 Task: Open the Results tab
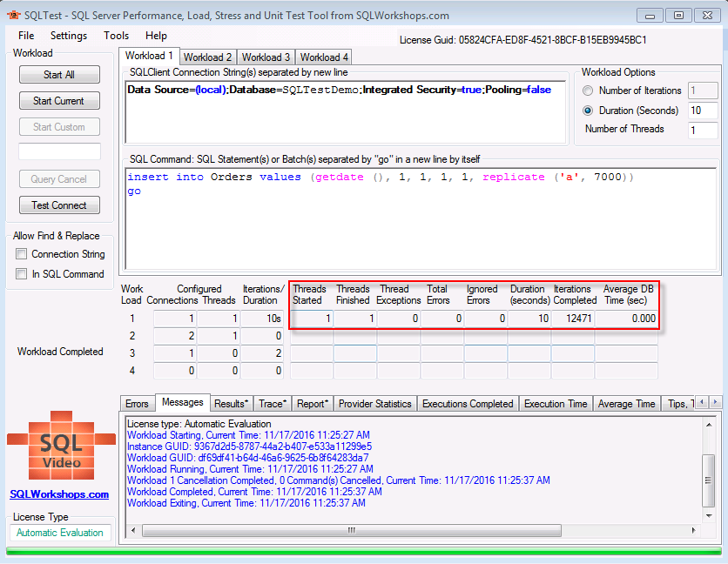coord(232,404)
